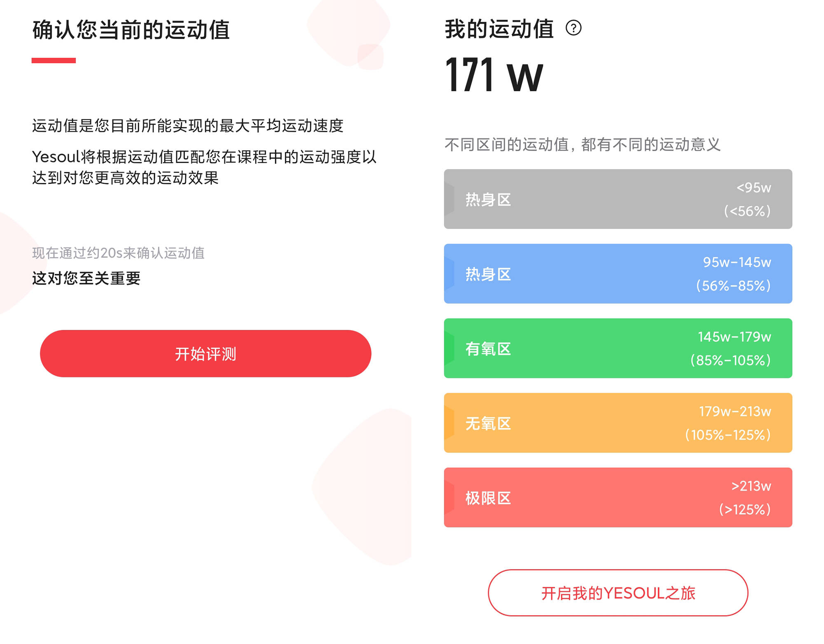Click the <95w range label
Image resolution: width=824 pixels, height=644 pixels.
coord(754,187)
